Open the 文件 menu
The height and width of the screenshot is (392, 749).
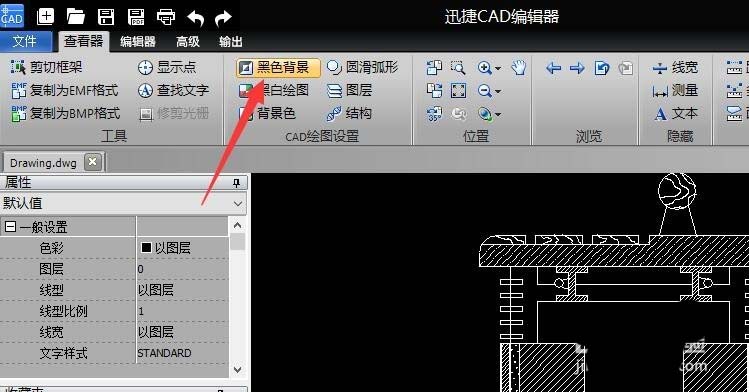(25, 42)
